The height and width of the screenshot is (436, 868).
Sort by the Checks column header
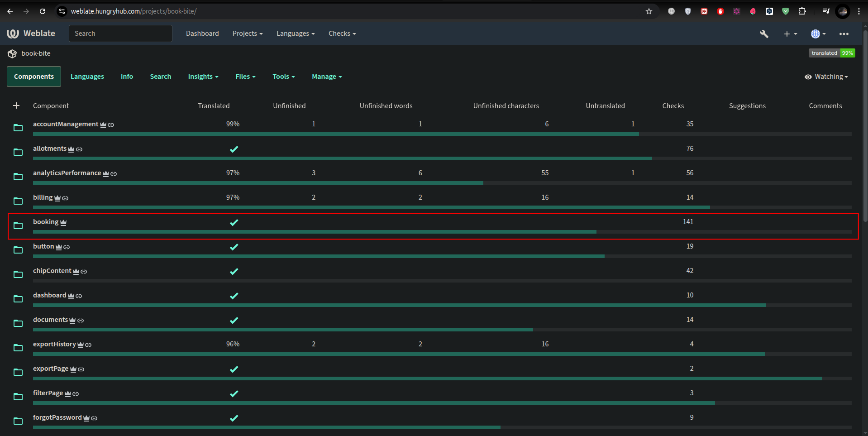[x=672, y=106]
